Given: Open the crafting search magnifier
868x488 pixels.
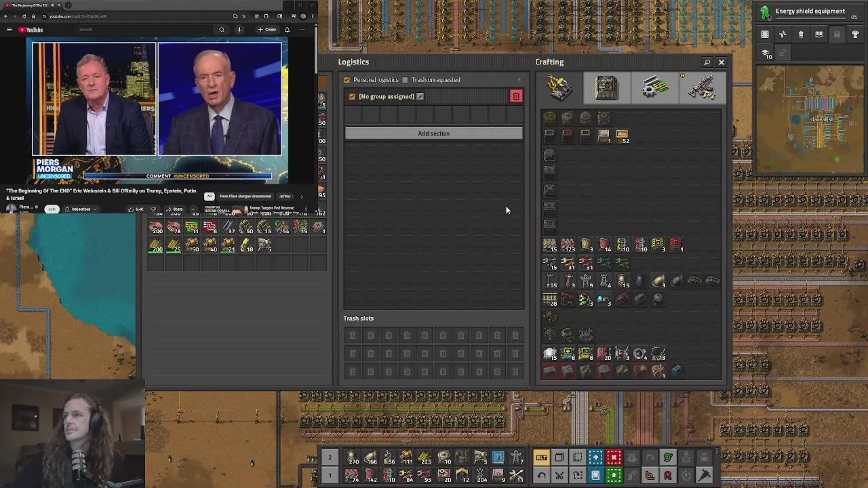Looking at the screenshot, I should [707, 62].
